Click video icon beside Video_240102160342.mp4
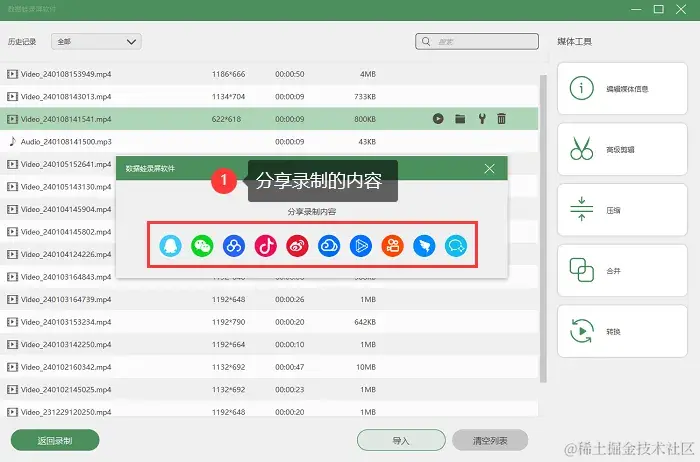Screen dimensions: 700x462 (x=12, y=367)
